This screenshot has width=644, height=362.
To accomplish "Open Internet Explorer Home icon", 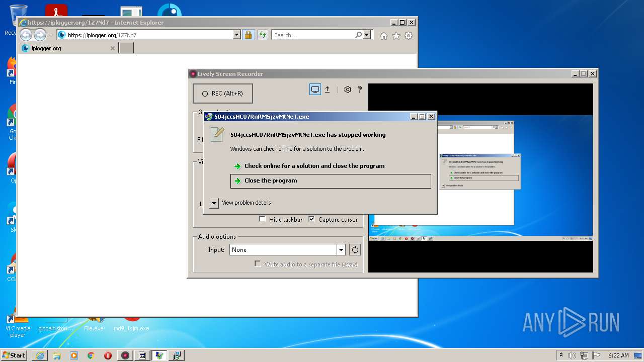I will [x=384, y=36].
